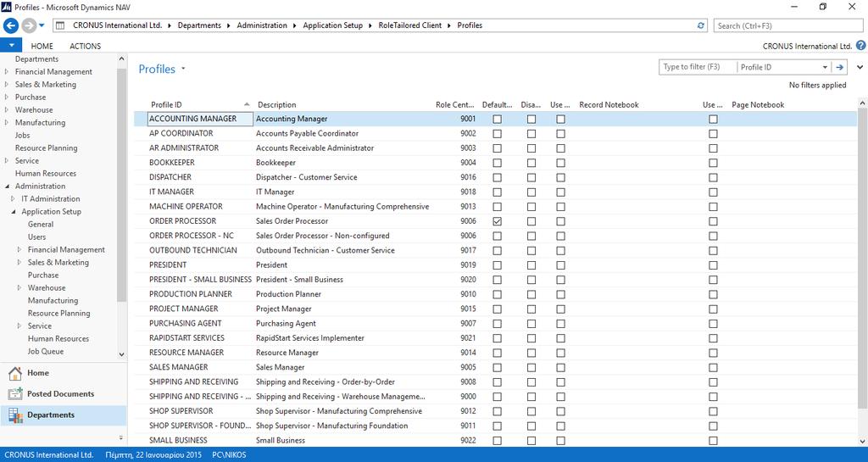Image resolution: width=868 pixels, height=462 pixels.
Task: Click the profiles list scroll down arrow
Action: (x=862, y=442)
